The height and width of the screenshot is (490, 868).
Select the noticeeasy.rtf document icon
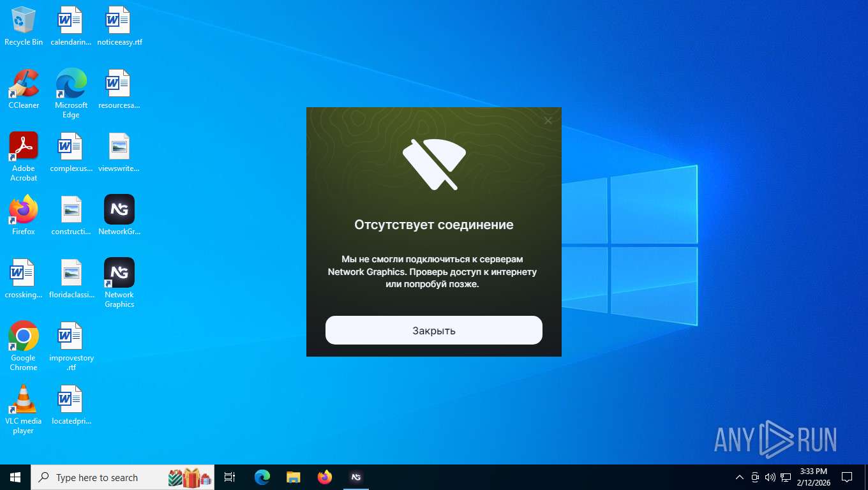pos(119,26)
